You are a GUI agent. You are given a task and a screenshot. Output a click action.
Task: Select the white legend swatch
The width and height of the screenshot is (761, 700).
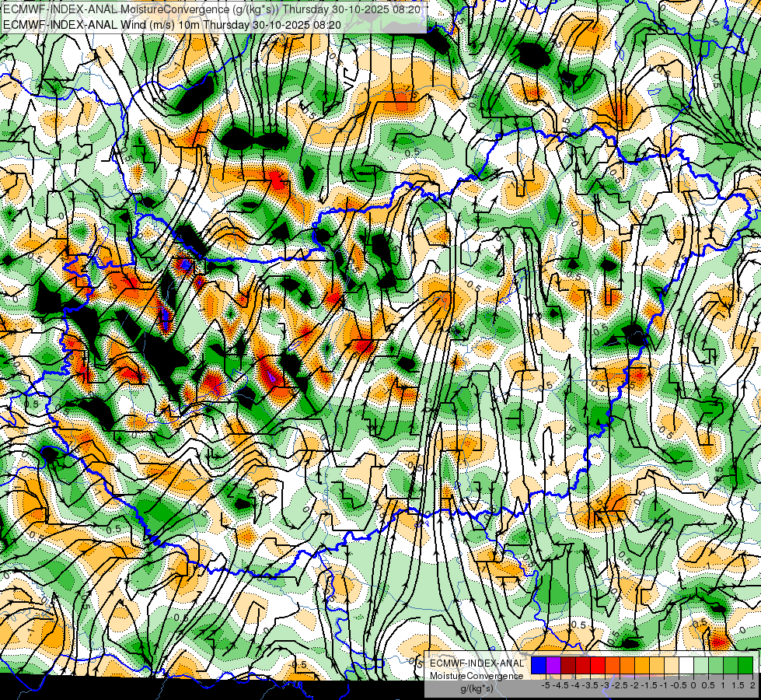[686, 665]
